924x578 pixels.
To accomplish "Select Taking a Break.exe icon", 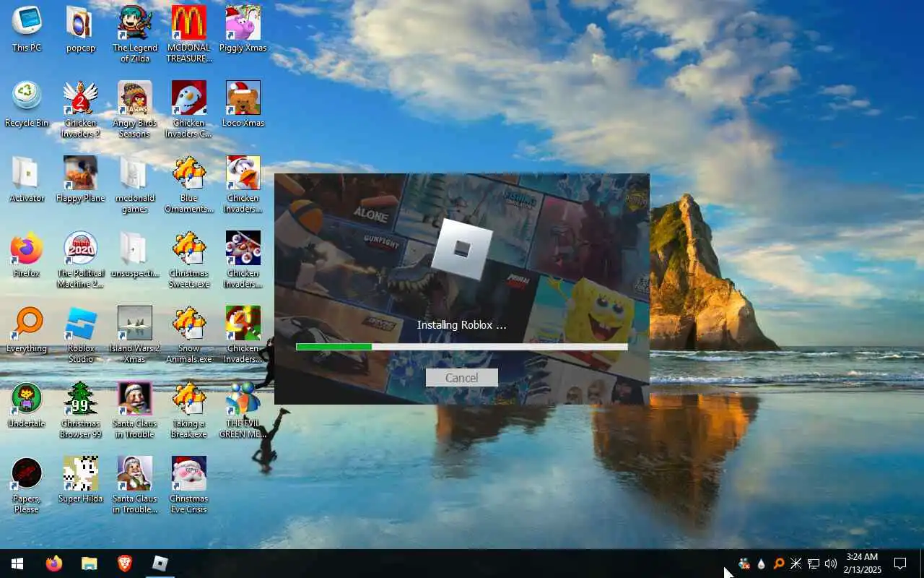I will (x=189, y=410).
